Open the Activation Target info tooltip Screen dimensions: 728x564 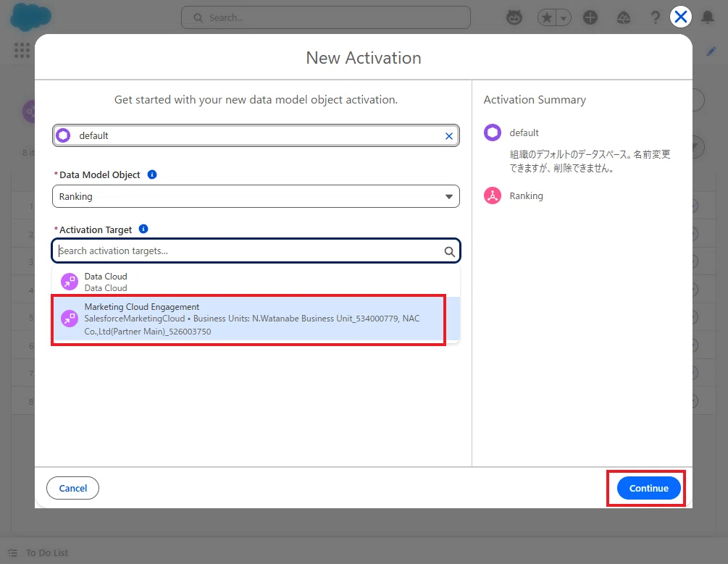coord(143,229)
